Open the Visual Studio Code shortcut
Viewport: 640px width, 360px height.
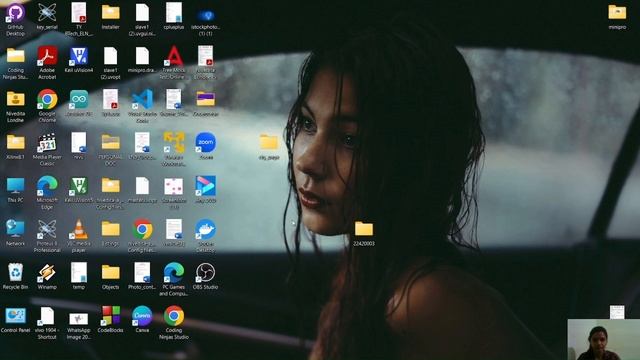coord(142,99)
